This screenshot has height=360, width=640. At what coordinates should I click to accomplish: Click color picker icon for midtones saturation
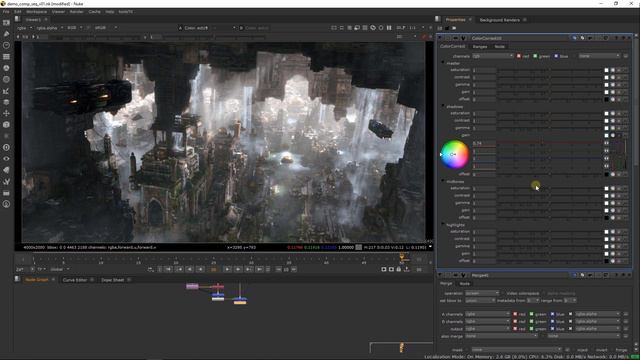click(613, 189)
